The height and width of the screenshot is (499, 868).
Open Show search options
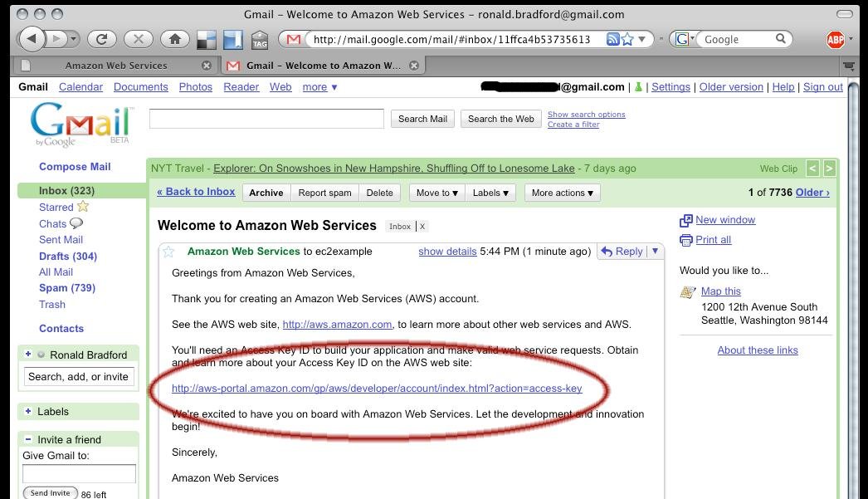pyautogui.click(x=586, y=114)
